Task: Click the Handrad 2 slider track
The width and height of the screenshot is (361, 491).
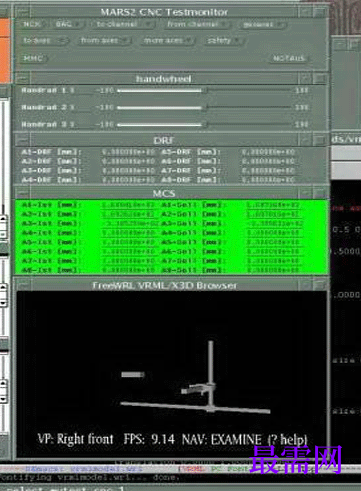Action: (x=204, y=107)
